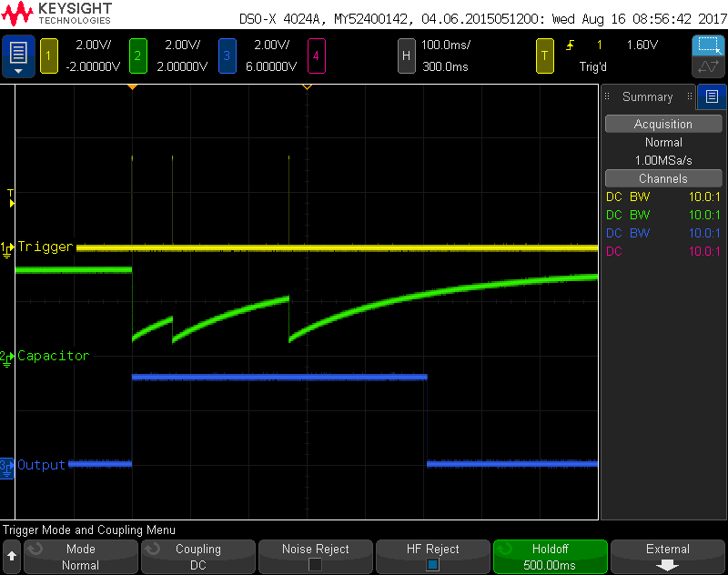Activate the zoom box selection tool
This screenshot has height=575, width=728.
tap(709, 45)
